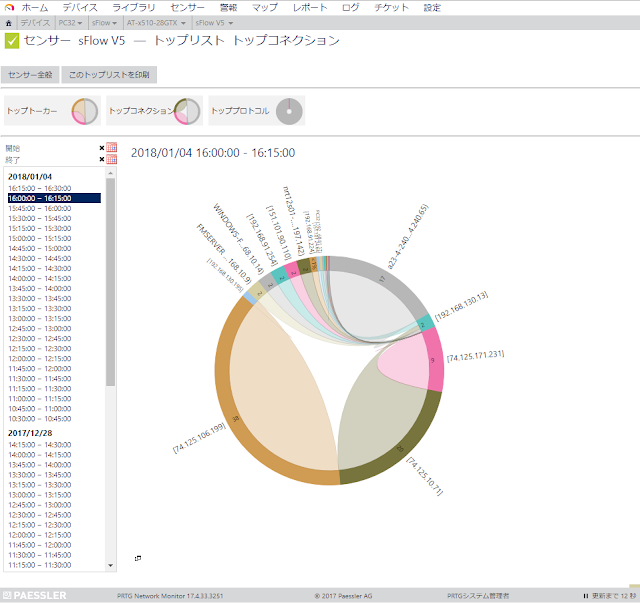The height and width of the screenshot is (603, 640).
Task: Clear the start date with X icon
Action: click(102, 148)
